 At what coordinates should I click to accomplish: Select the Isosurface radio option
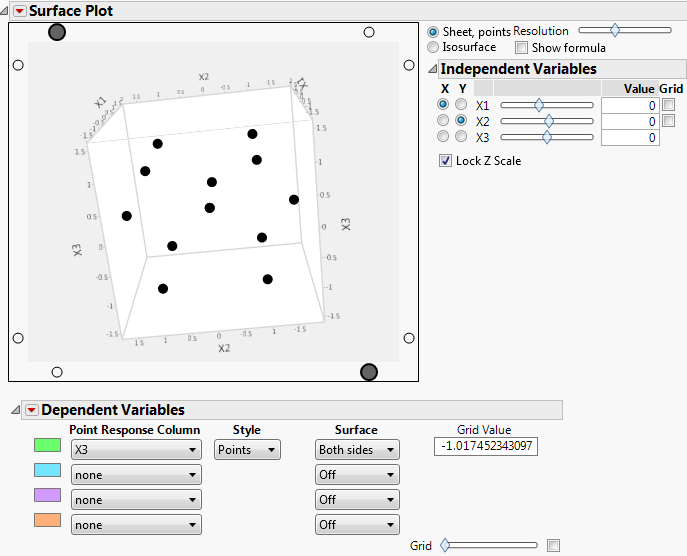coord(433,47)
